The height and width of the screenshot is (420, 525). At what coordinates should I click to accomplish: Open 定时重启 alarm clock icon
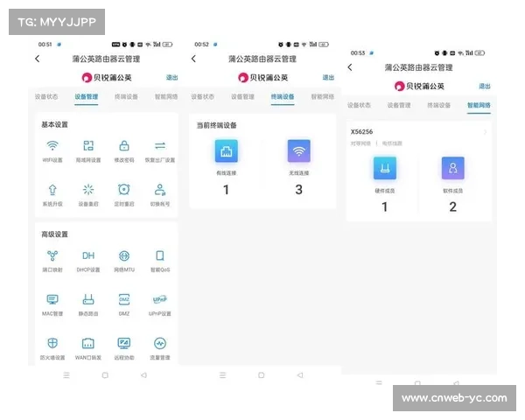[x=124, y=190]
